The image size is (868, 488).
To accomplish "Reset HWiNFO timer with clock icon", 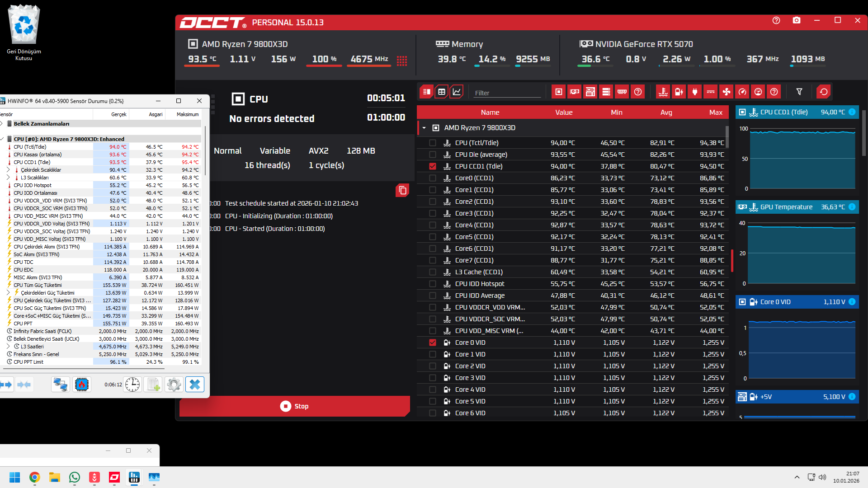I will (x=132, y=385).
